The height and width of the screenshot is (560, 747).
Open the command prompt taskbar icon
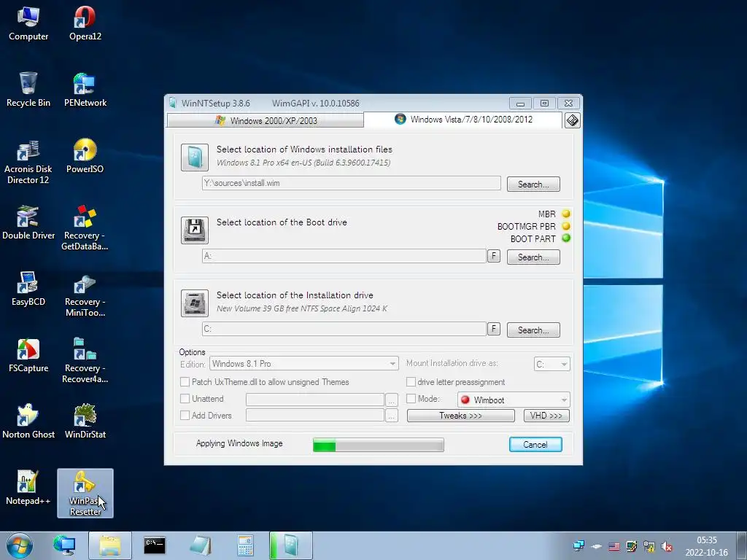[155, 545]
